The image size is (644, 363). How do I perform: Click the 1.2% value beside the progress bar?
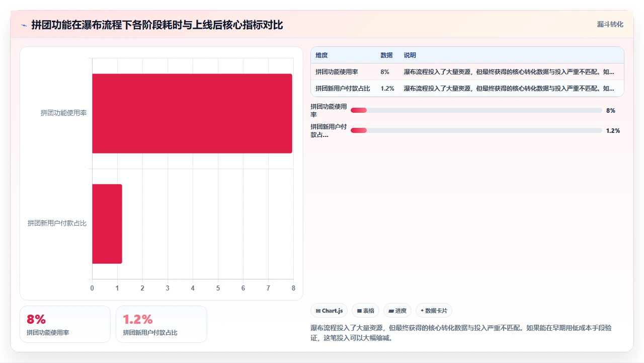[613, 130]
